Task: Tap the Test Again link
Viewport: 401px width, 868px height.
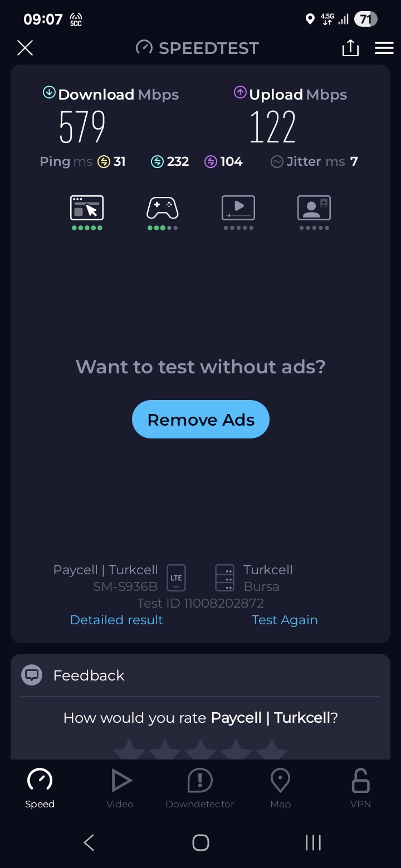Action: click(285, 620)
